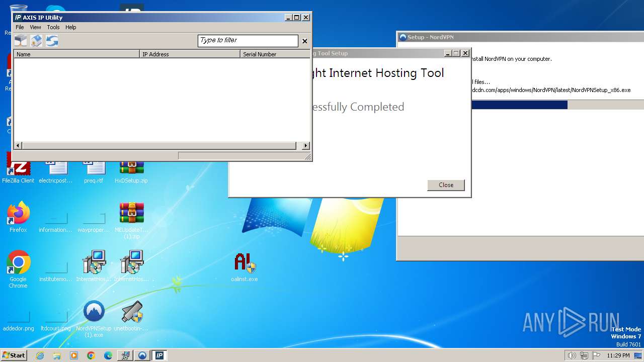644x362 pixels.
Task: Open the Help menu
Action: (71, 27)
